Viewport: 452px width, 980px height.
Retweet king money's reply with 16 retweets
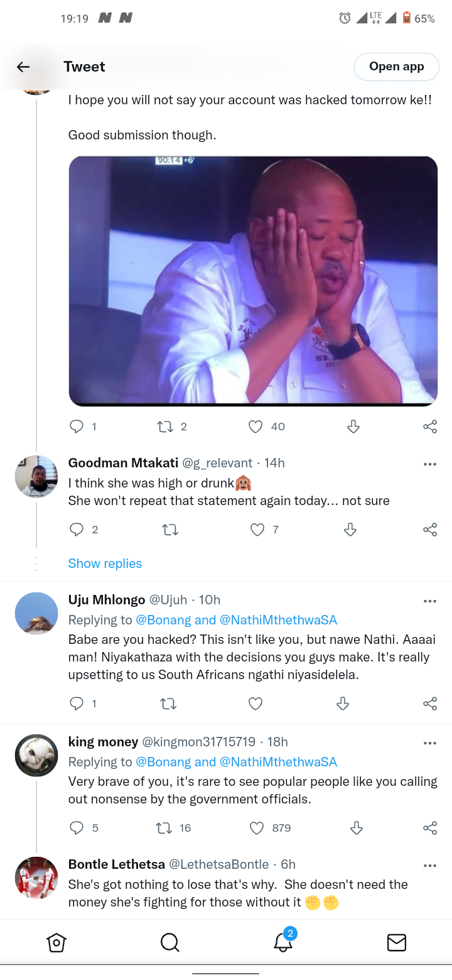click(164, 828)
